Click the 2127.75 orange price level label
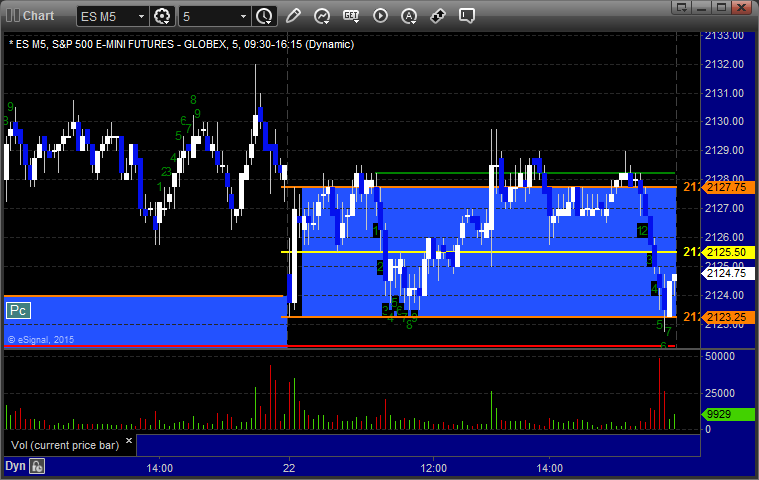 [715, 187]
